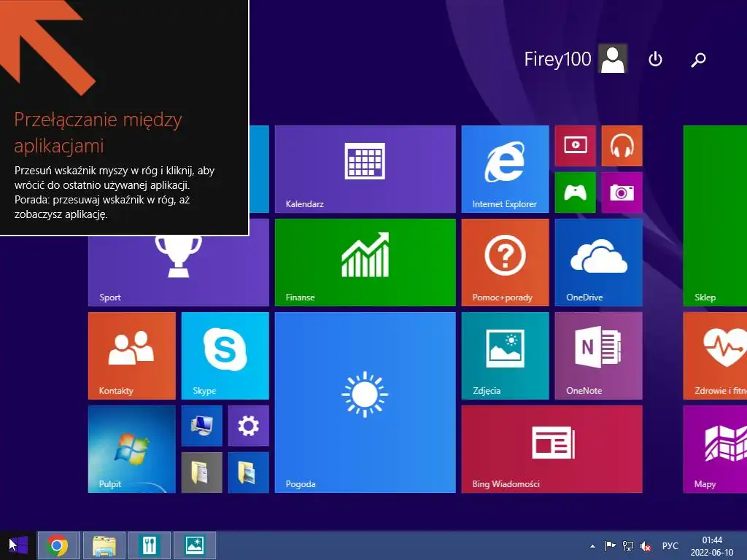Click the search magnifier button
747x560 pixels.
(x=698, y=59)
